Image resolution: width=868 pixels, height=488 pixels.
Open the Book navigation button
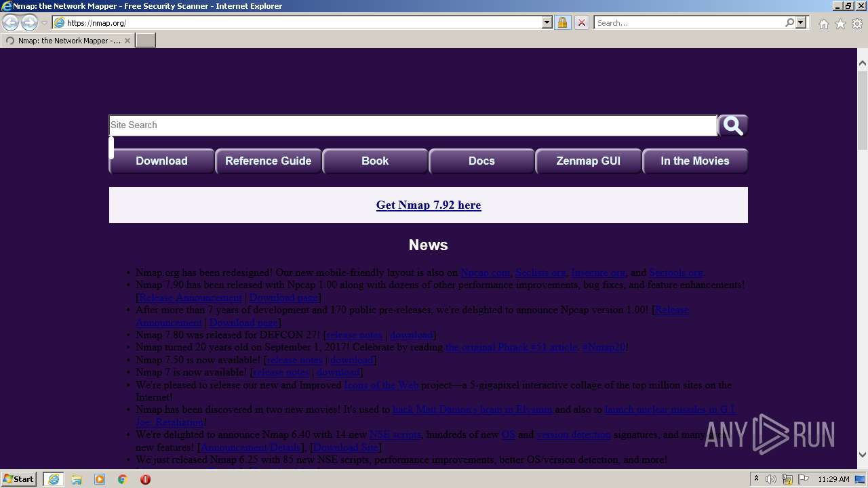[x=375, y=161]
